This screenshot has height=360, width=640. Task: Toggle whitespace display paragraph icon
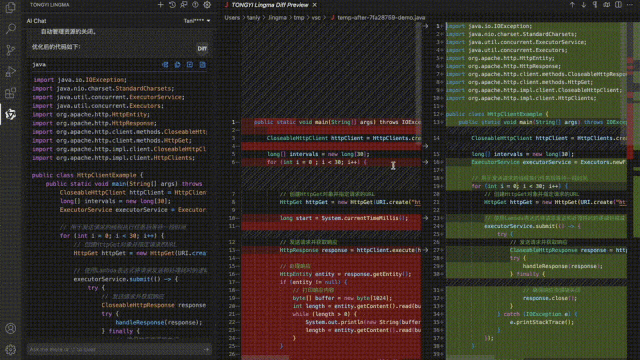(x=595, y=5)
